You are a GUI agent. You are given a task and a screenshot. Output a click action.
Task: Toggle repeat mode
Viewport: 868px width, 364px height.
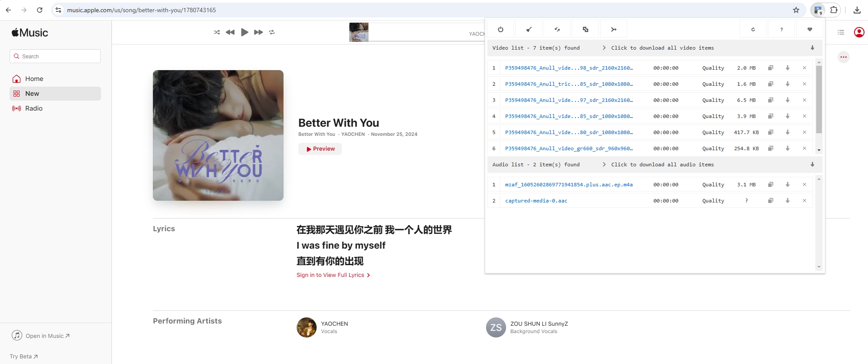point(272,32)
